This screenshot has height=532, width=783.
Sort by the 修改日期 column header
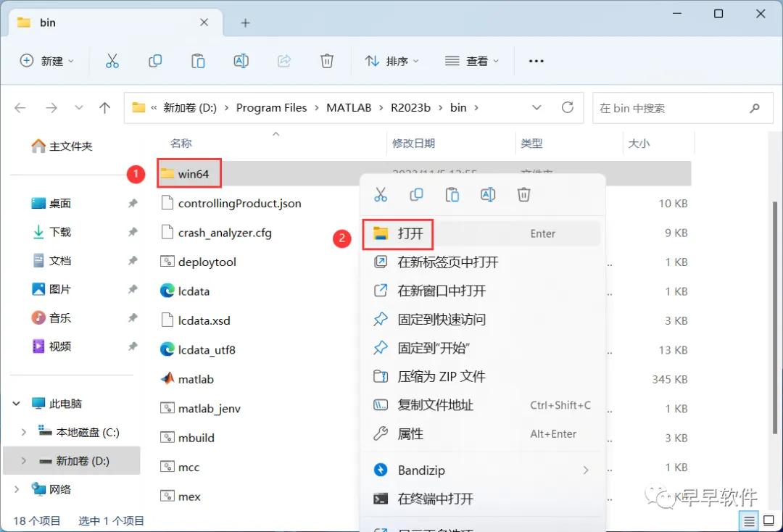click(x=413, y=144)
